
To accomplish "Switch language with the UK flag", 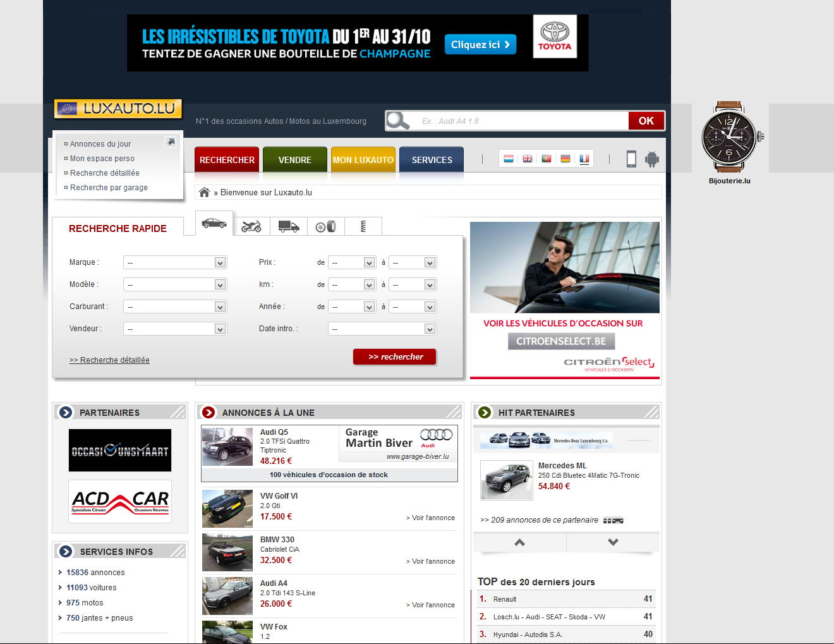I will point(528,159).
